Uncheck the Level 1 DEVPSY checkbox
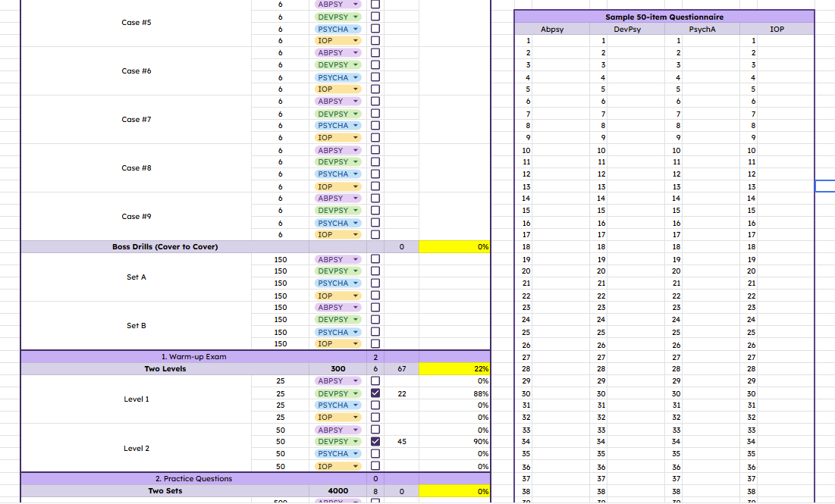 (x=375, y=393)
